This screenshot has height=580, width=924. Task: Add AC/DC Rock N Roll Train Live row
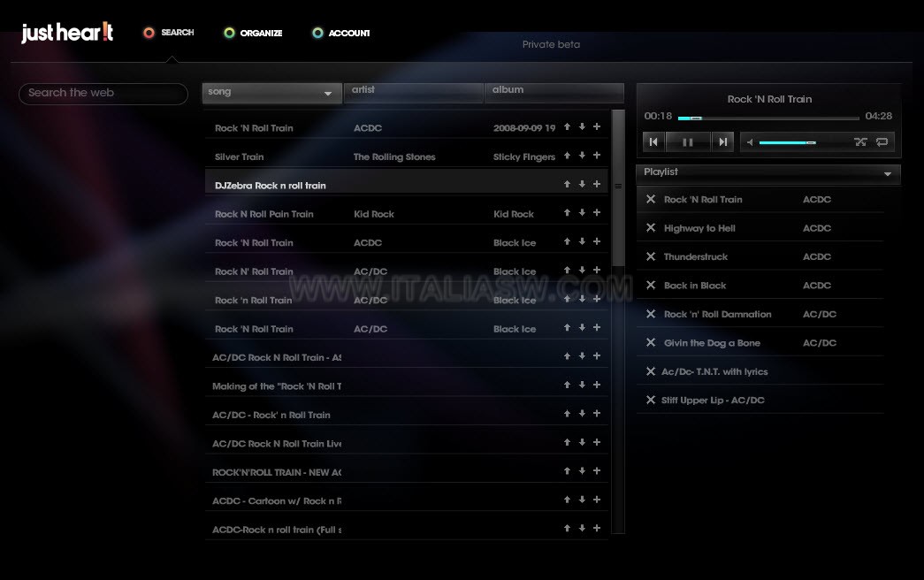pos(597,442)
